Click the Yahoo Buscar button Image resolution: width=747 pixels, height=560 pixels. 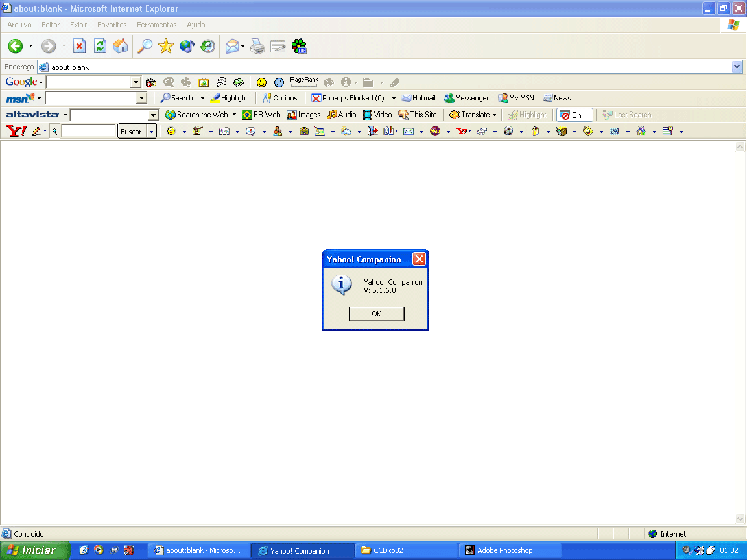(131, 132)
